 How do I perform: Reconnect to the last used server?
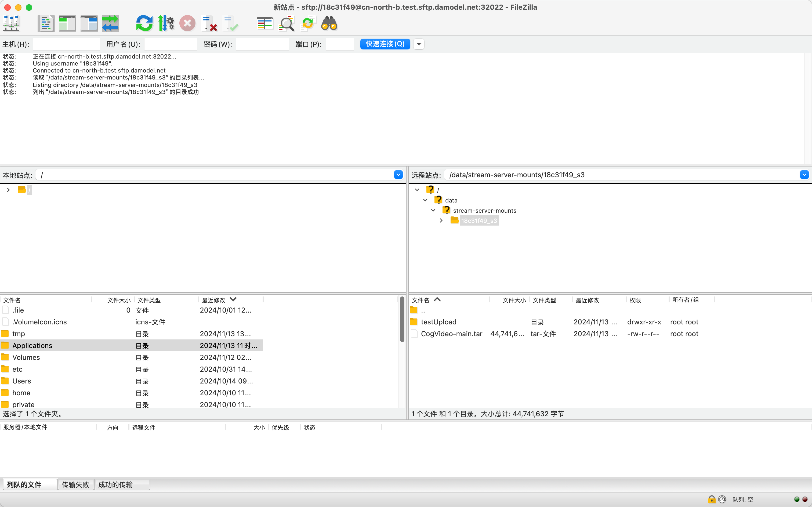click(230, 23)
